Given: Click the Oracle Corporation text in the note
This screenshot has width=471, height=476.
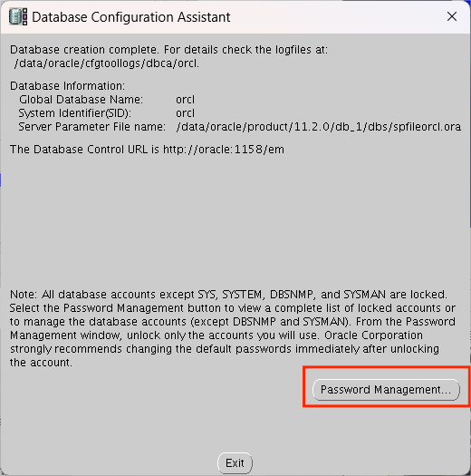Looking at the screenshot, I should (x=374, y=335).
